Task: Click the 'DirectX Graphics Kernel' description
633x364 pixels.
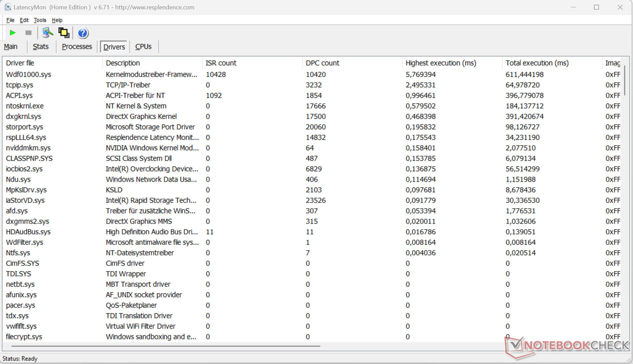Action: pos(141,117)
